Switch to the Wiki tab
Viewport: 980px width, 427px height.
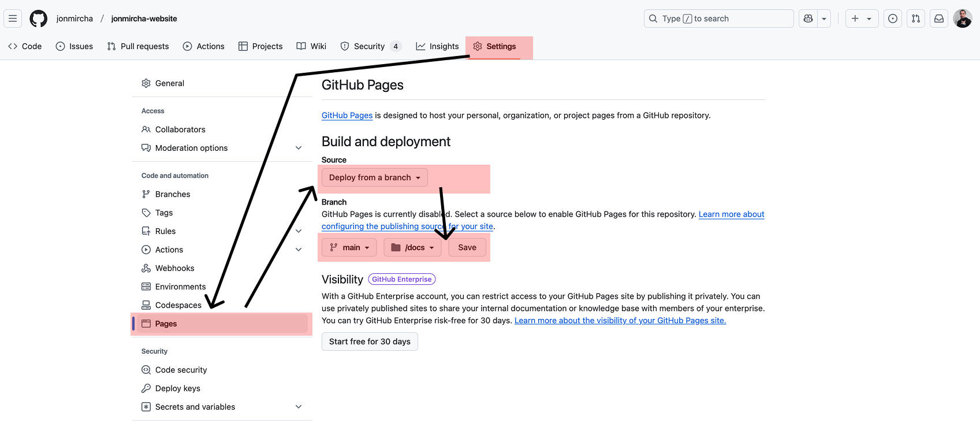[x=311, y=46]
